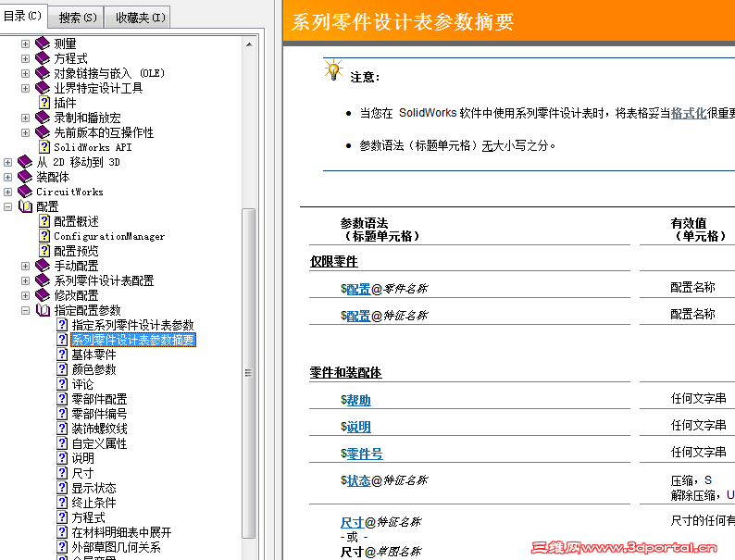Expand the 测量 tree node
735x560 pixels.
(x=25, y=44)
